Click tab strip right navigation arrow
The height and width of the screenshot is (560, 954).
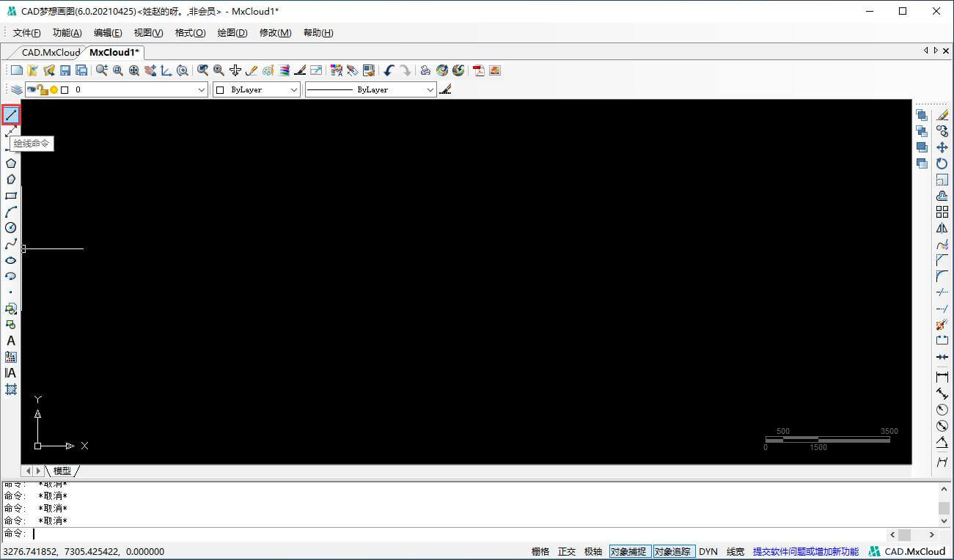(936, 51)
